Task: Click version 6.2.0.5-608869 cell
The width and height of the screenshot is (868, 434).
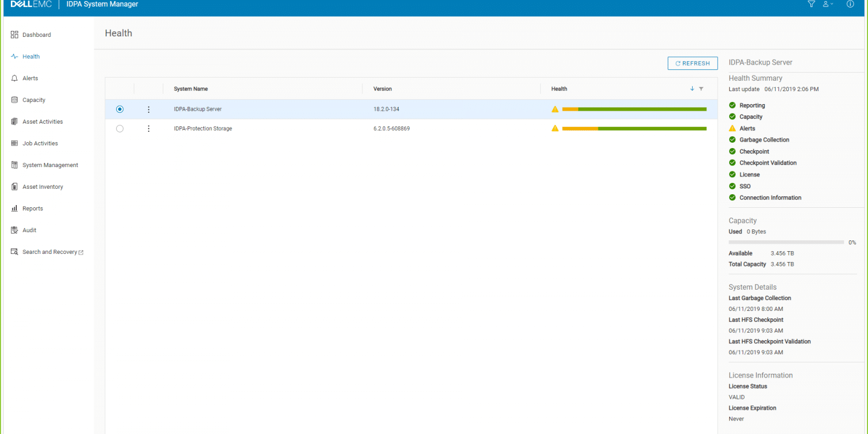Action: 391,129
